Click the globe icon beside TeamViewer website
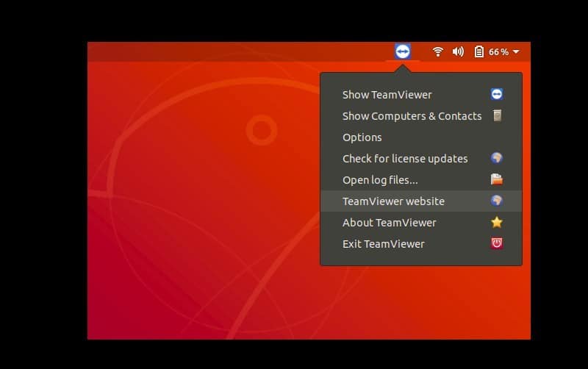 (497, 201)
